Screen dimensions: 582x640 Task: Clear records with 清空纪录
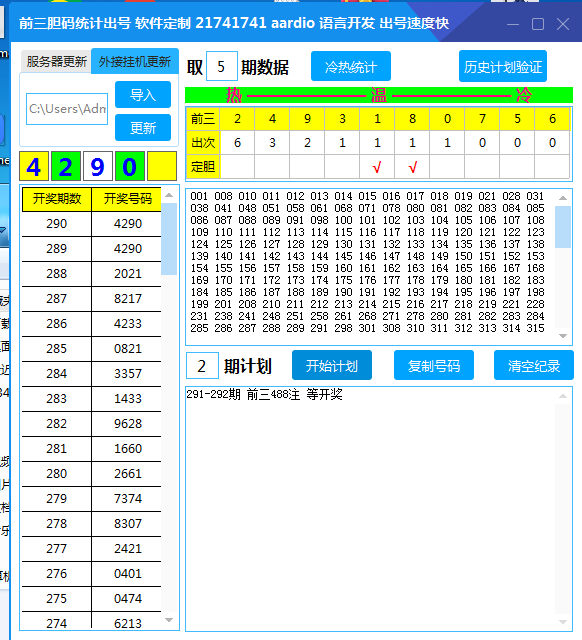[534, 365]
